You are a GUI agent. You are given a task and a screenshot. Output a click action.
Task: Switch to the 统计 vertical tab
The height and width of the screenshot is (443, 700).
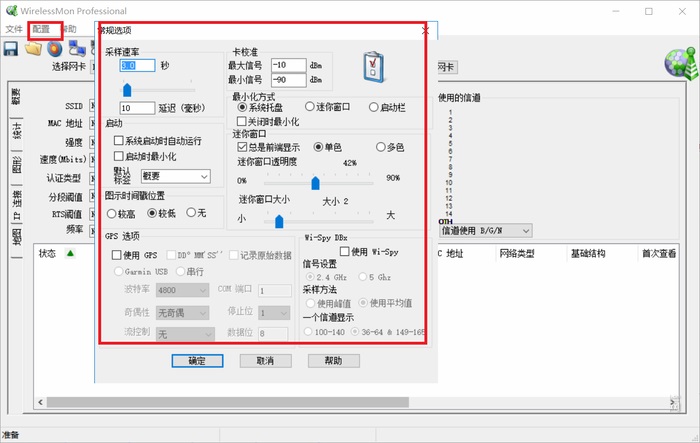pyautogui.click(x=16, y=131)
